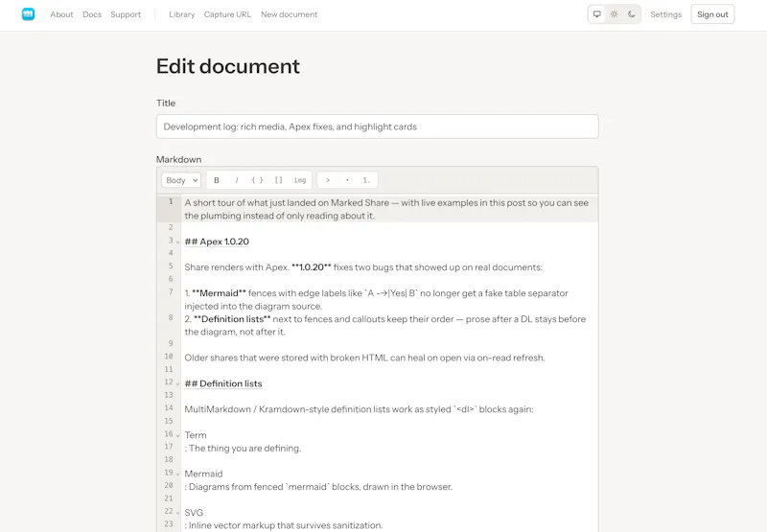This screenshot has width=767, height=532.
Task: Collapse the fold at line 19 Mermaid
Action: tap(178, 474)
